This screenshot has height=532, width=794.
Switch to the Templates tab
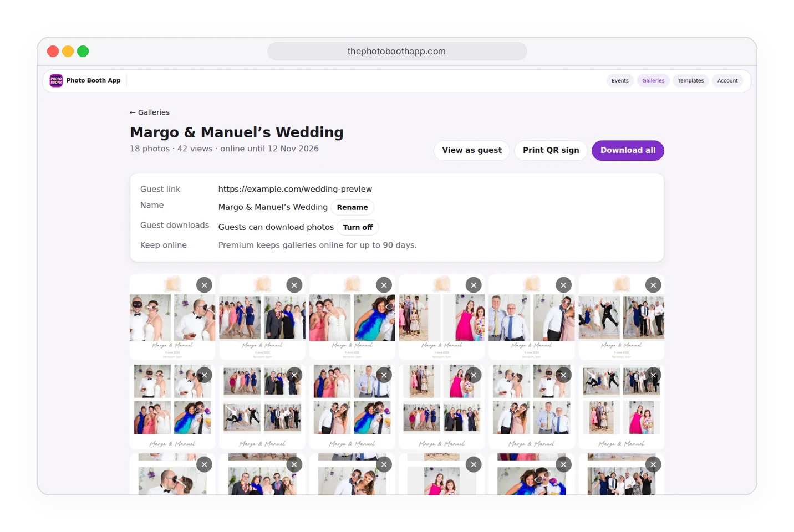pyautogui.click(x=691, y=81)
